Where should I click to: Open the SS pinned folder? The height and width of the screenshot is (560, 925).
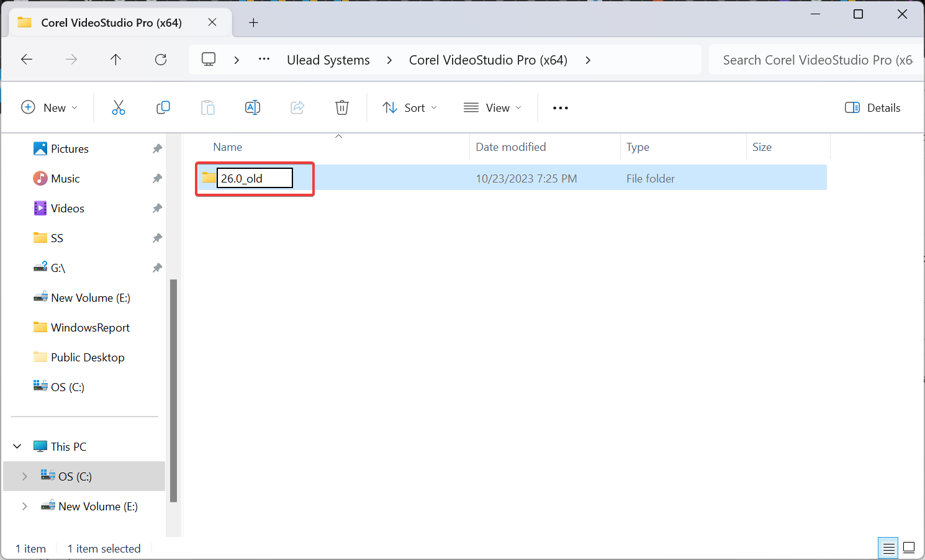point(57,238)
